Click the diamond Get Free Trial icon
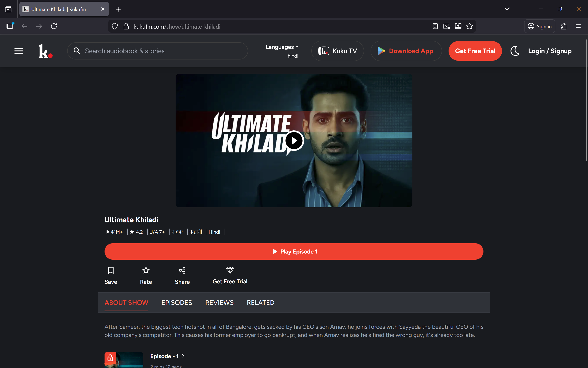The image size is (588, 368). point(230,270)
